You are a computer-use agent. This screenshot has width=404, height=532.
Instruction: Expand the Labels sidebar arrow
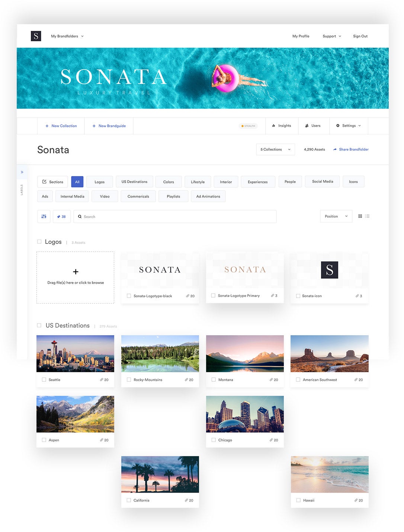click(22, 172)
